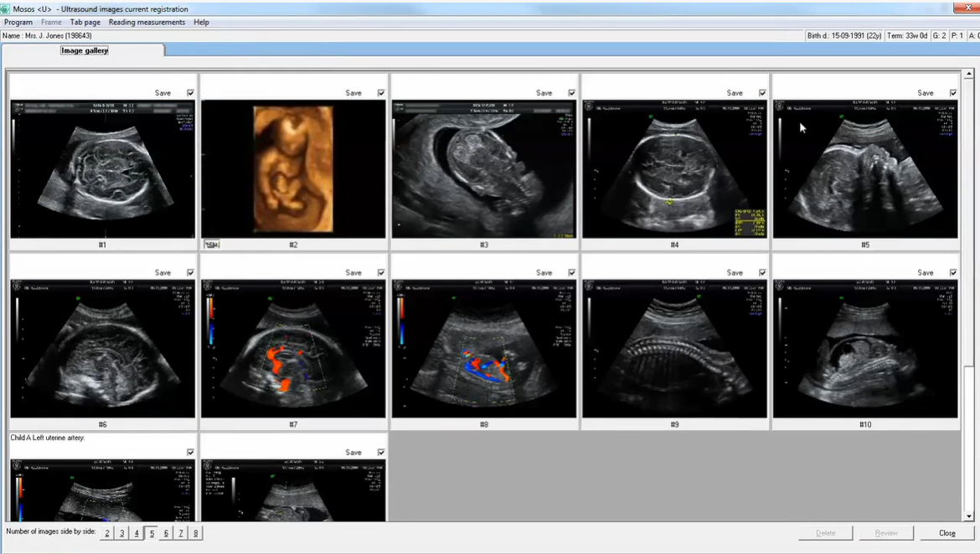Click the 'P: 1' parity field
The image size is (980, 554).
click(x=957, y=36)
